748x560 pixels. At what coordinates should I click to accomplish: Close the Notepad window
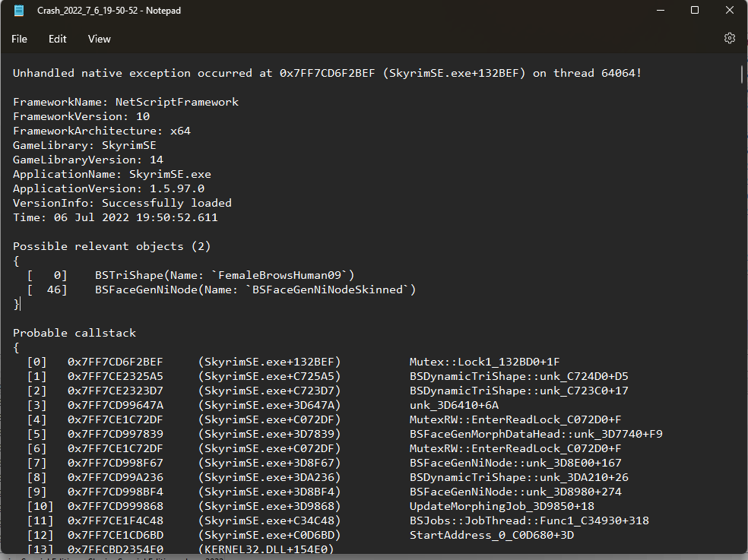pos(730,11)
